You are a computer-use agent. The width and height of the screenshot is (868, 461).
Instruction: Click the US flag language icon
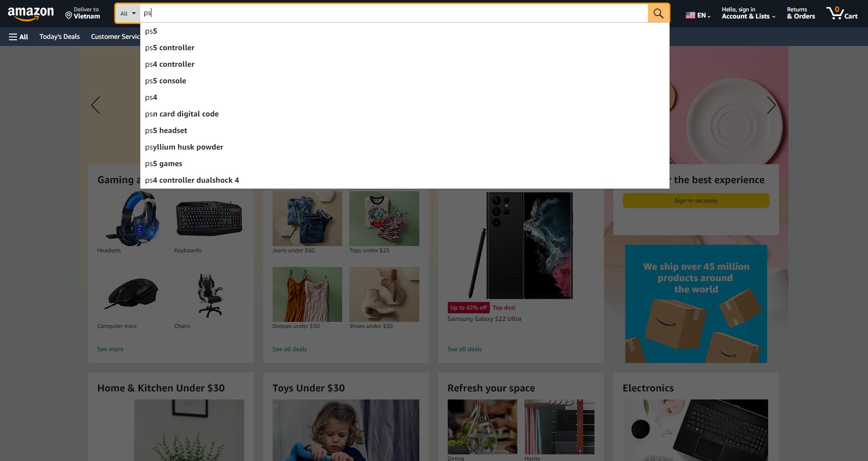(x=691, y=15)
